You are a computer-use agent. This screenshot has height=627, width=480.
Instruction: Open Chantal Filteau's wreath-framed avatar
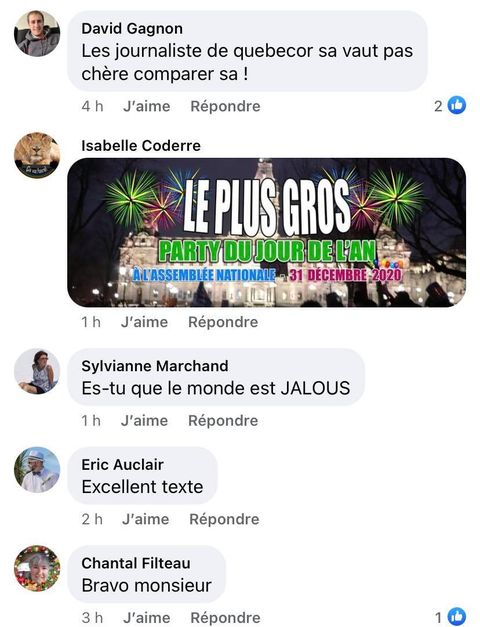pos(37,568)
